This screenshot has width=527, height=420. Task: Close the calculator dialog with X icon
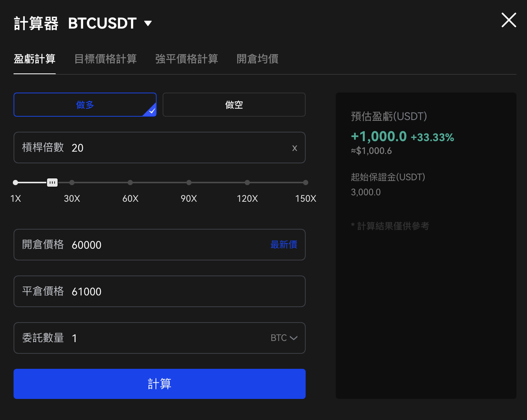508,20
